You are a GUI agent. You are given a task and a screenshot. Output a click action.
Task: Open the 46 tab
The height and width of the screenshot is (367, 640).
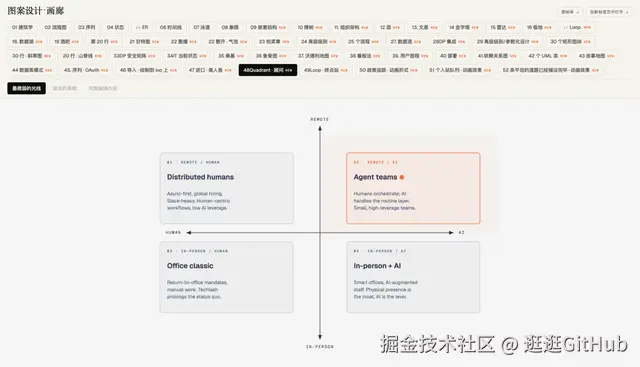(148, 70)
